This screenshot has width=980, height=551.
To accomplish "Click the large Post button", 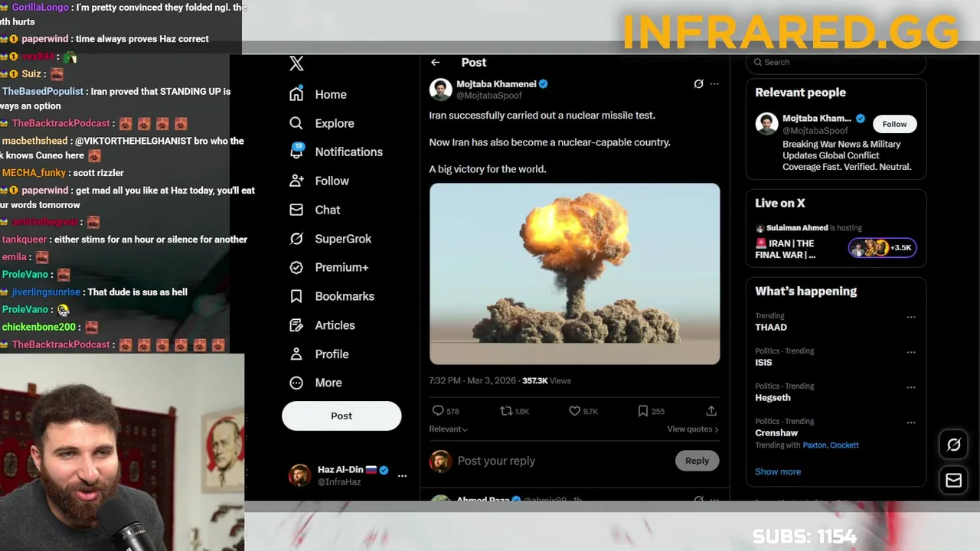I will (341, 416).
